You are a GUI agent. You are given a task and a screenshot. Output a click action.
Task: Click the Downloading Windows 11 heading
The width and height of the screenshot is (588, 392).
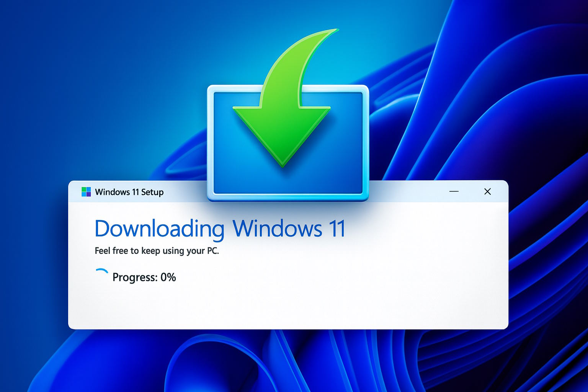pyautogui.click(x=220, y=229)
